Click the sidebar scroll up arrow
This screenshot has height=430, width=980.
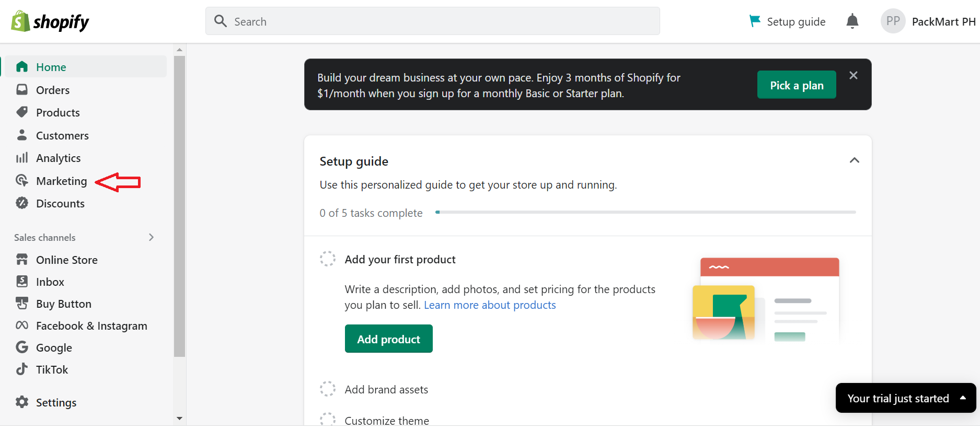click(x=180, y=50)
